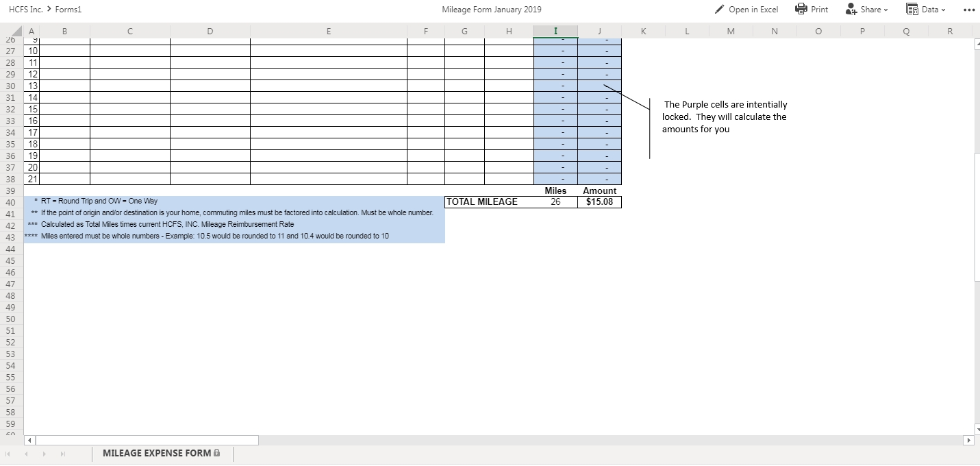The width and height of the screenshot is (980, 466).
Task: Open the Forms1 breadcrumb link
Action: 68,10
